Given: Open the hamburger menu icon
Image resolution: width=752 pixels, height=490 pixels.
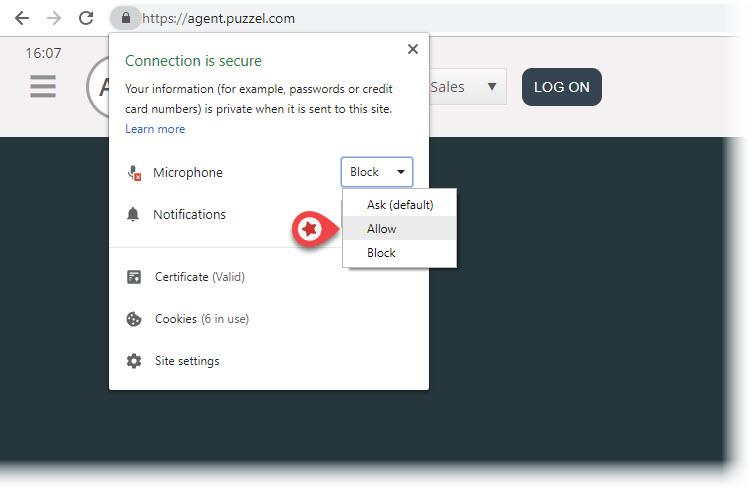Looking at the screenshot, I should tap(43, 86).
